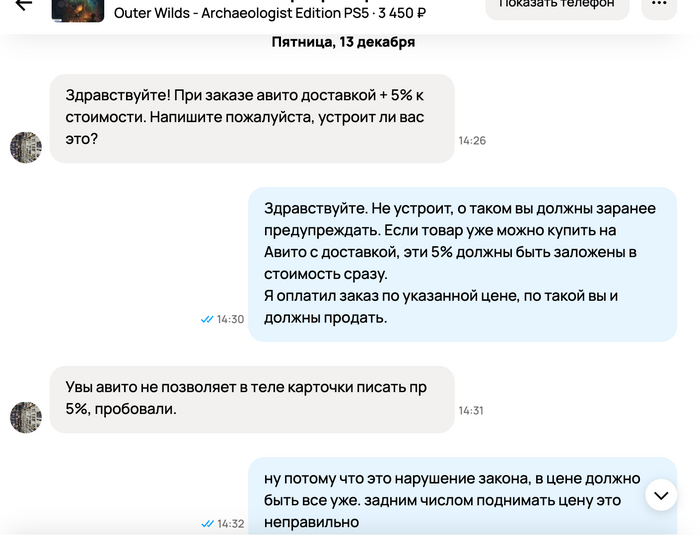This screenshot has height=544, width=700.
Task: Select the message starting with Увы авито не позволяет
Action: (x=252, y=398)
